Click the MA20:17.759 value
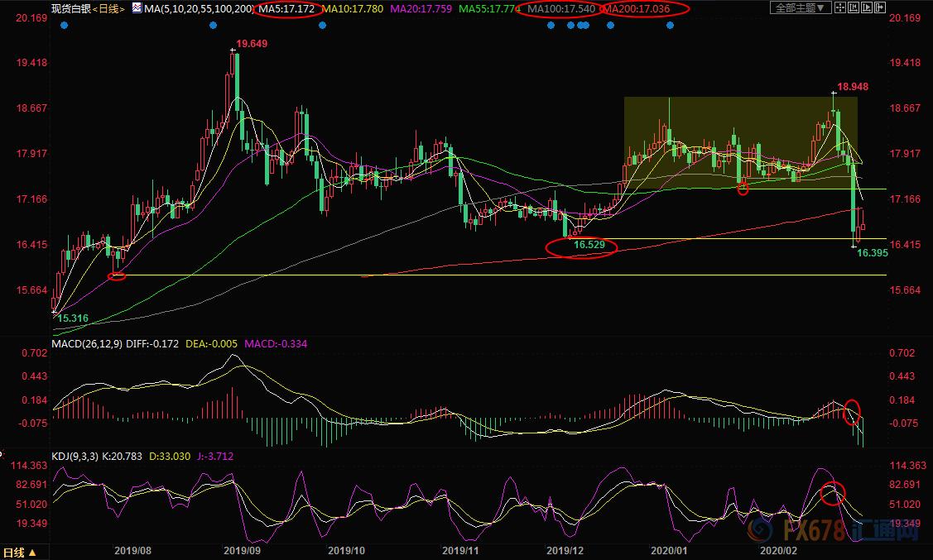Screen dimensions: 933x560 pyautogui.click(x=421, y=9)
